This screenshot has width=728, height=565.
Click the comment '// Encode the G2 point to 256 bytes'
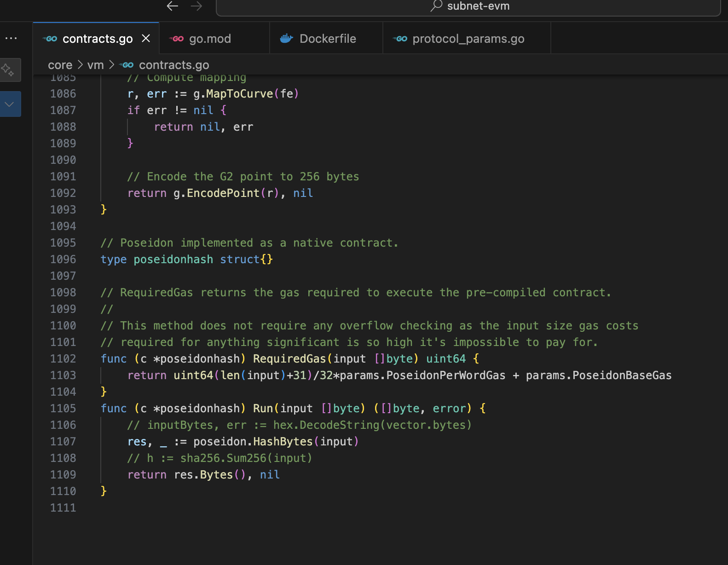point(243,177)
